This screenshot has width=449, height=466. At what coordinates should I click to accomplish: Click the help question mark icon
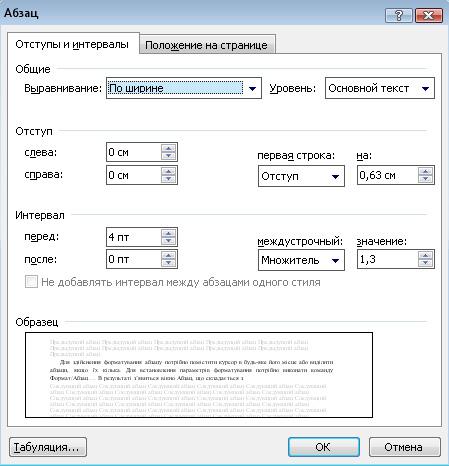(399, 15)
